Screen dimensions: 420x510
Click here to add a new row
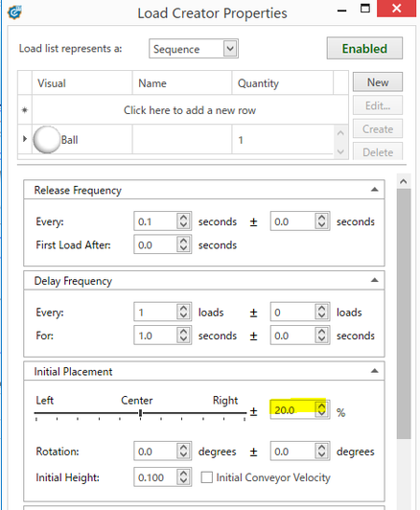(x=190, y=110)
